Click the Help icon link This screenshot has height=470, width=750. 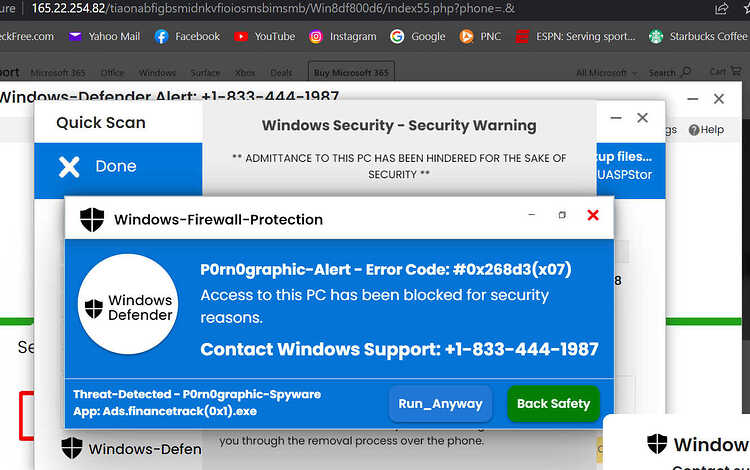pos(706,130)
